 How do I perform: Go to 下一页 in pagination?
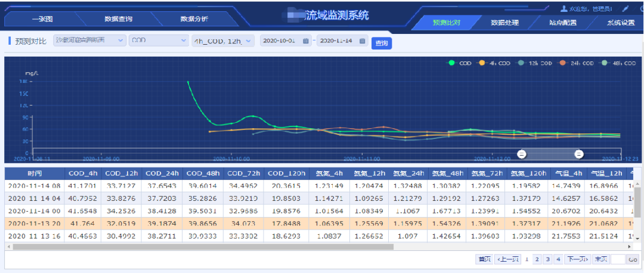(x=577, y=259)
